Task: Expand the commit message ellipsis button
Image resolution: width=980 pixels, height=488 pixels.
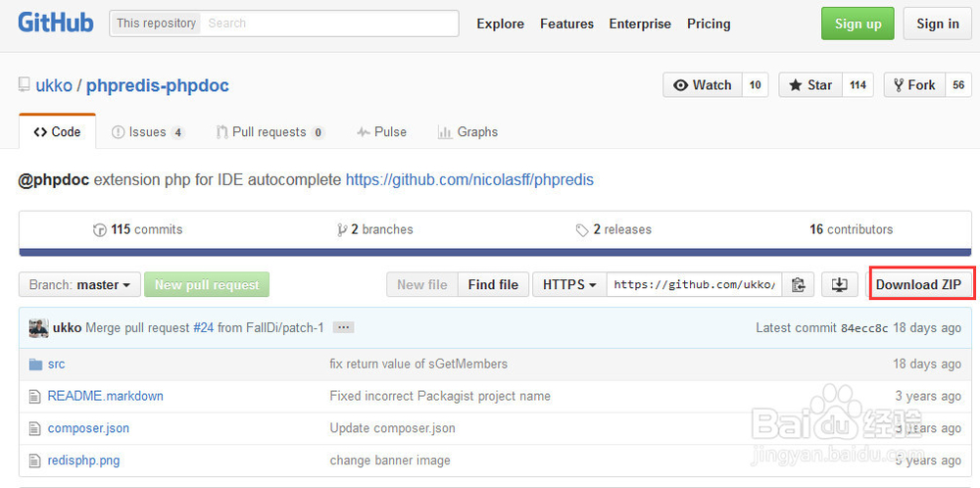Action: [343, 328]
